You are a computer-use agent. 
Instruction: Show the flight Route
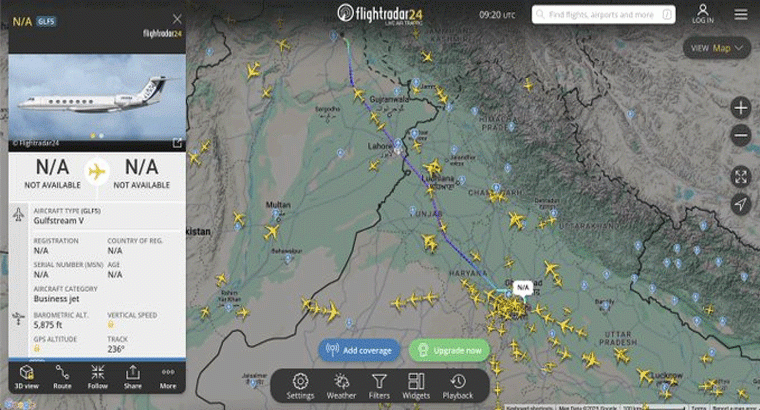pyautogui.click(x=62, y=377)
